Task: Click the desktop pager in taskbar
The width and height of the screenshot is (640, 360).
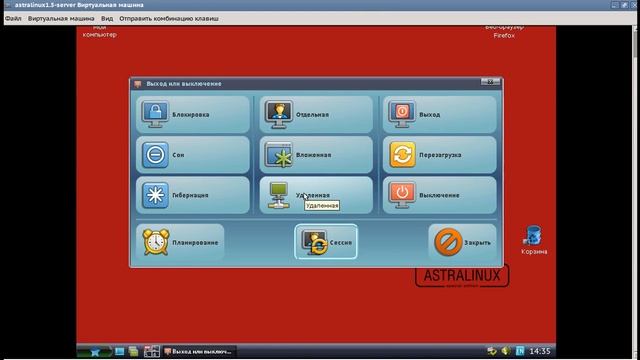Action: pyautogui.click(x=151, y=351)
